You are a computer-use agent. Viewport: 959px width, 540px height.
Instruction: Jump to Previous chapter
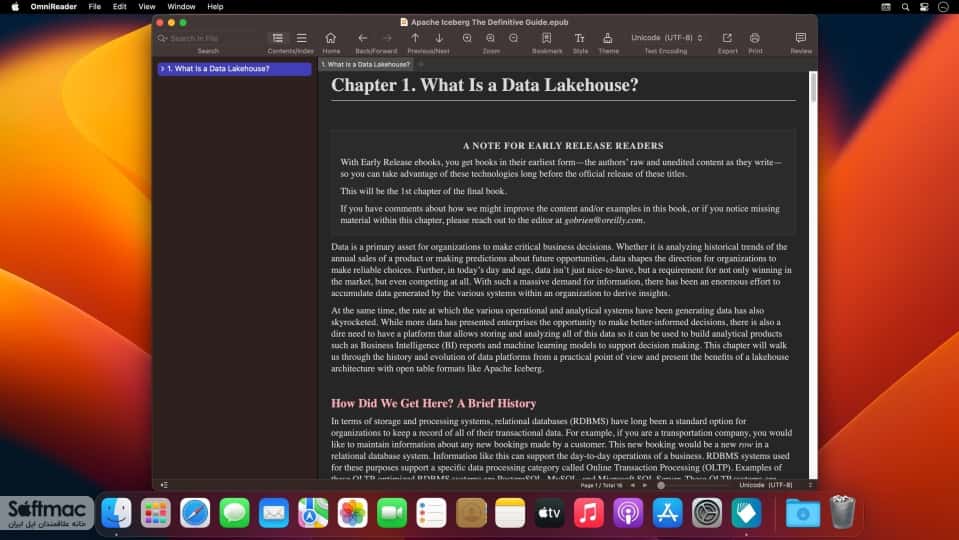tap(415, 38)
